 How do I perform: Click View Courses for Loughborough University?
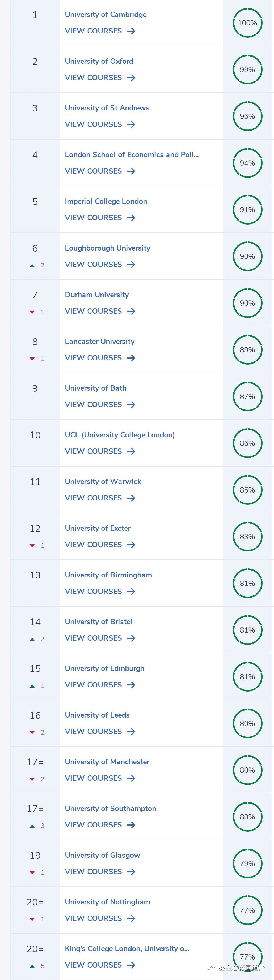93,264
